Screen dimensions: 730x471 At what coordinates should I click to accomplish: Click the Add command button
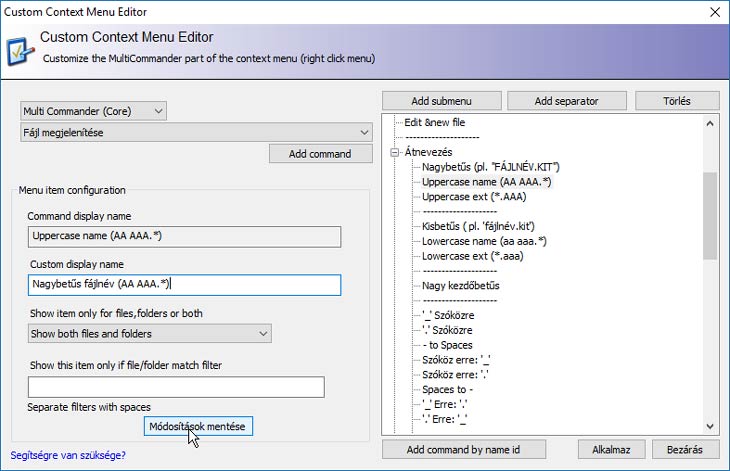(x=320, y=154)
